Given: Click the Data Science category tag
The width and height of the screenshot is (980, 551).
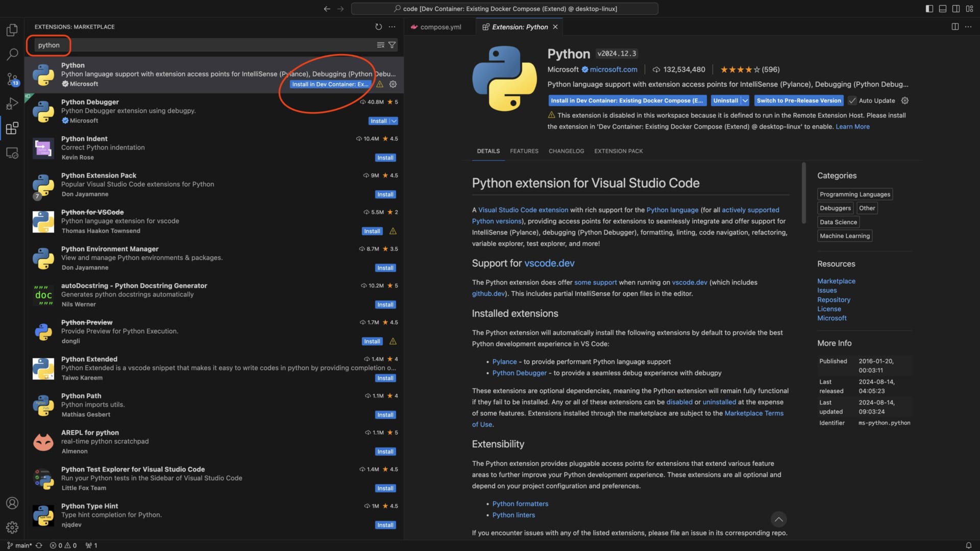Looking at the screenshot, I should tap(838, 222).
